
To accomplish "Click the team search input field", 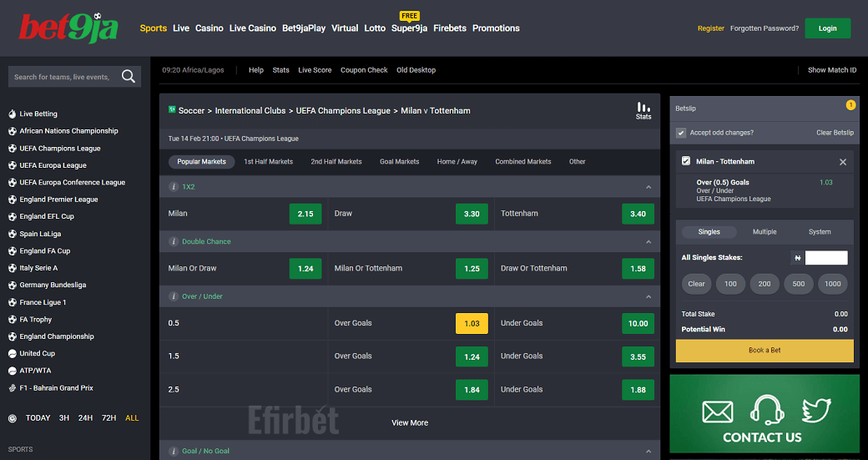I will (x=63, y=77).
